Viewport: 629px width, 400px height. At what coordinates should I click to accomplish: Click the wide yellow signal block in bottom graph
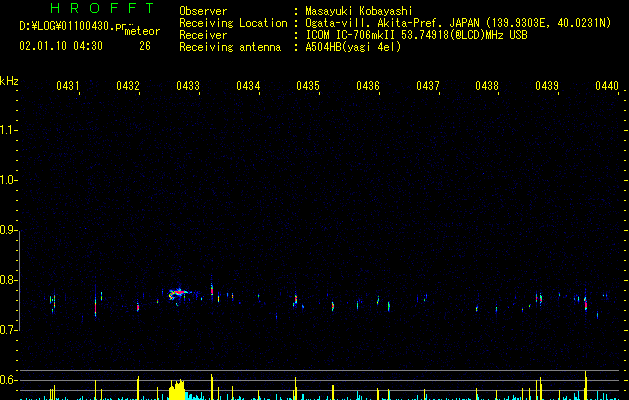177,389
